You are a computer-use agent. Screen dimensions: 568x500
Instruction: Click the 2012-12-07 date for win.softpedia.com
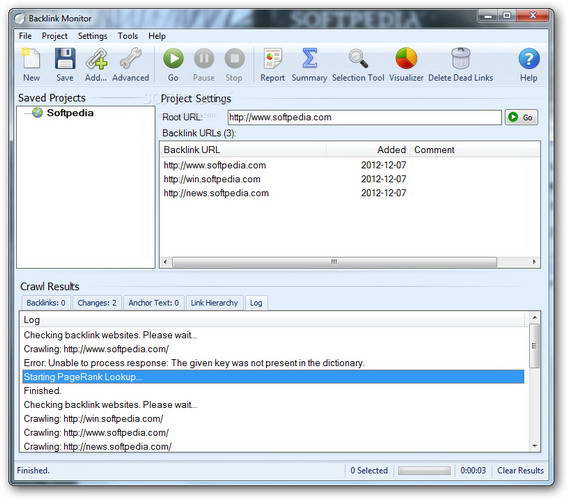tap(384, 179)
